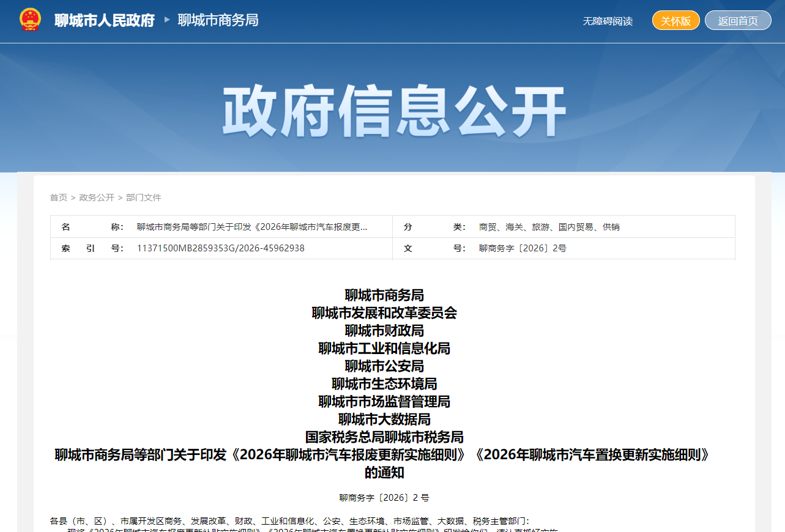Go to 首页 in the breadcrumb
785x532 pixels.
pos(58,198)
